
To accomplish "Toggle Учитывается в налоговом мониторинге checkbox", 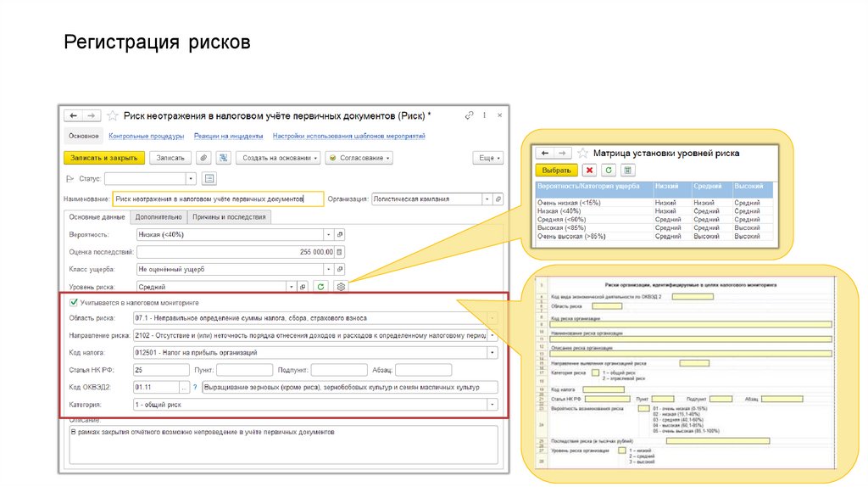I will [x=74, y=303].
